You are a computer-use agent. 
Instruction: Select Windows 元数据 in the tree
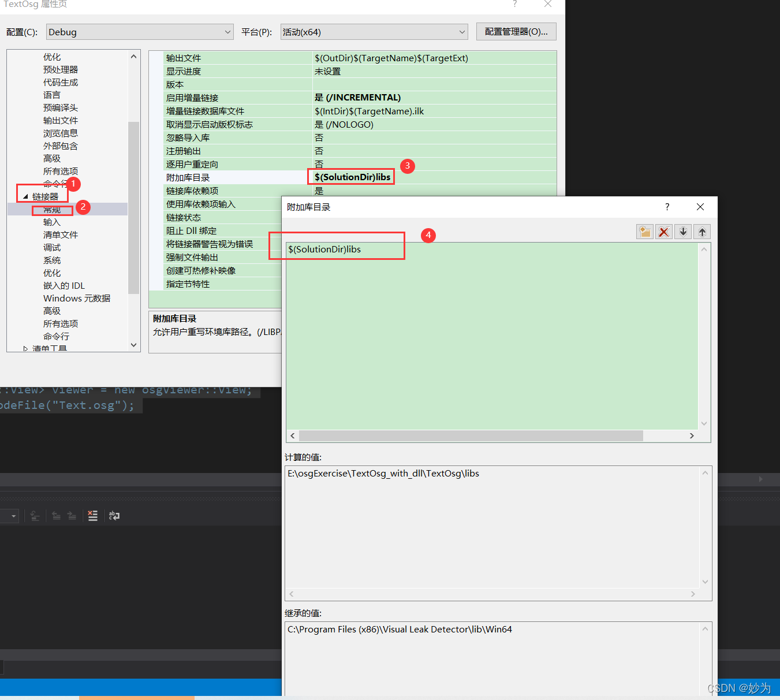77,299
